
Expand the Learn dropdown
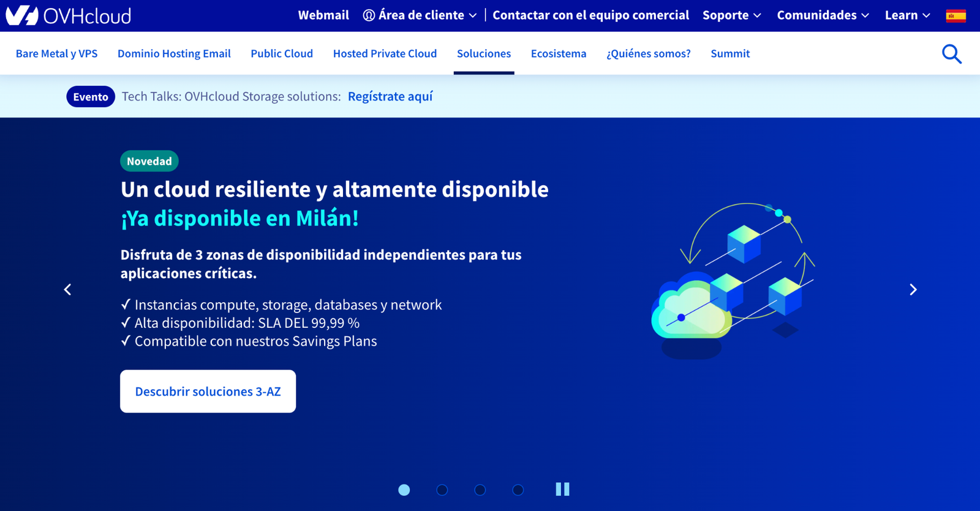[908, 15]
